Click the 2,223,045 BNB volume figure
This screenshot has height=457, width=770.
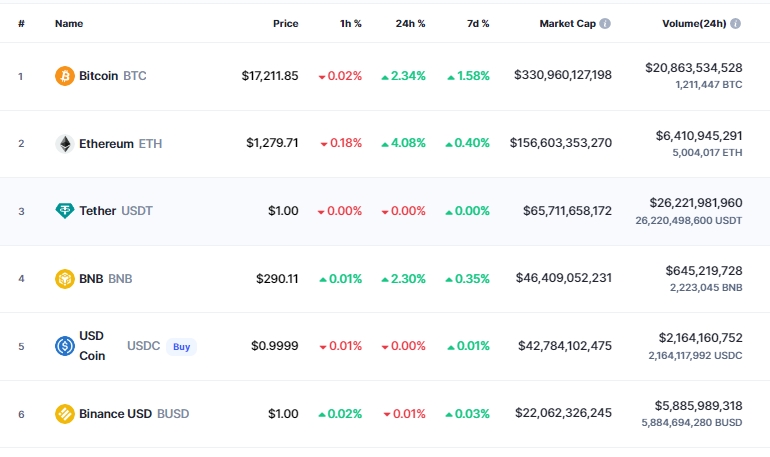click(706, 288)
